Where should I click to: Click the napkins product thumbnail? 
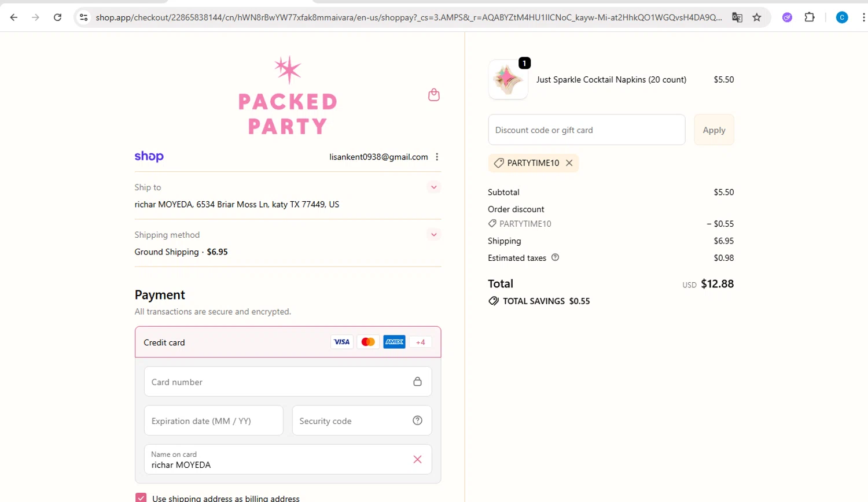[x=508, y=80]
